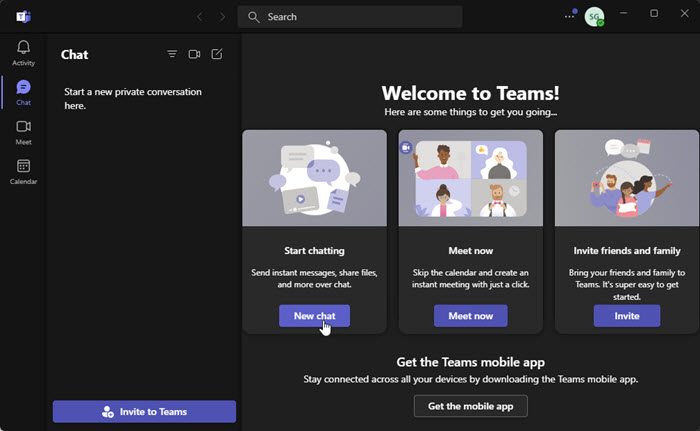Go forward using the forward arrow
Image resolution: width=700 pixels, height=431 pixels.
pos(222,17)
